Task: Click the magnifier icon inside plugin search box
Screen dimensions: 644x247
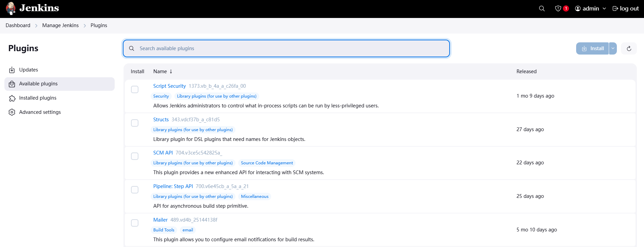Action: tap(132, 48)
